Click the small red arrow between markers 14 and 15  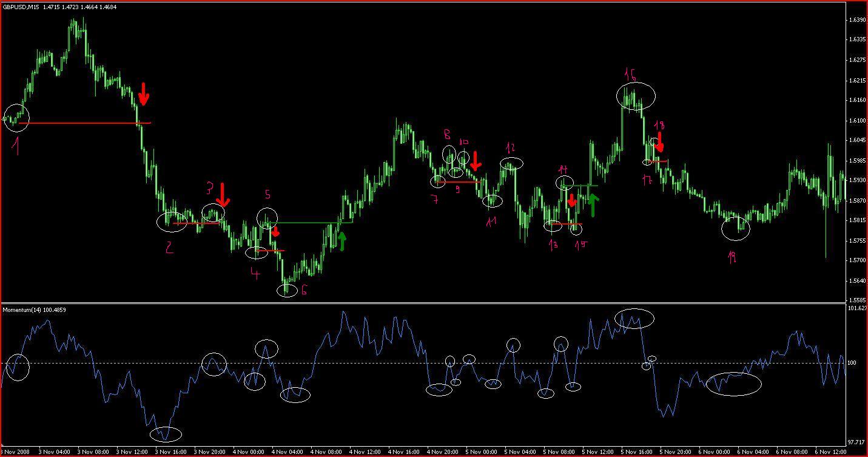[x=571, y=200]
